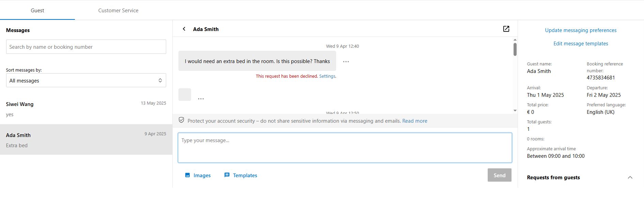Click the Images picture icon
Screen dimensions: 644x198
(x=187, y=175)
